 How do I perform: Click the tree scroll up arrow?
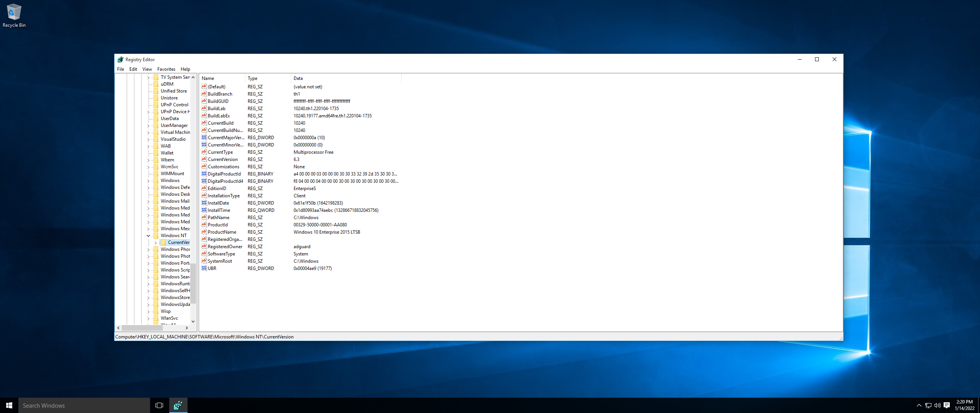click(193, 77)
